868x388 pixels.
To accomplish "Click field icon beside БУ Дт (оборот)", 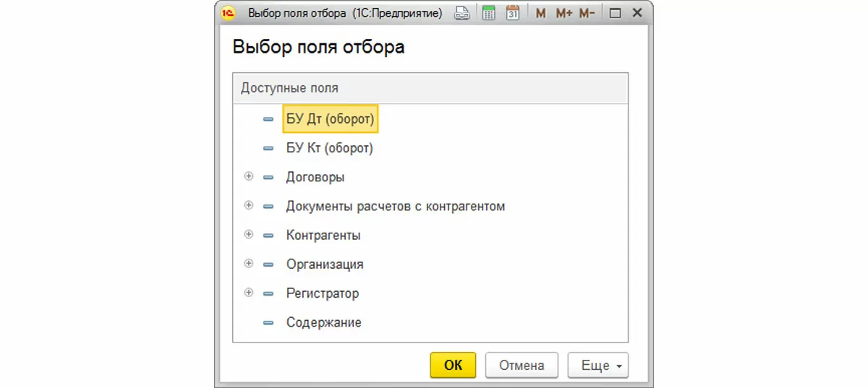I will [268, 119].
